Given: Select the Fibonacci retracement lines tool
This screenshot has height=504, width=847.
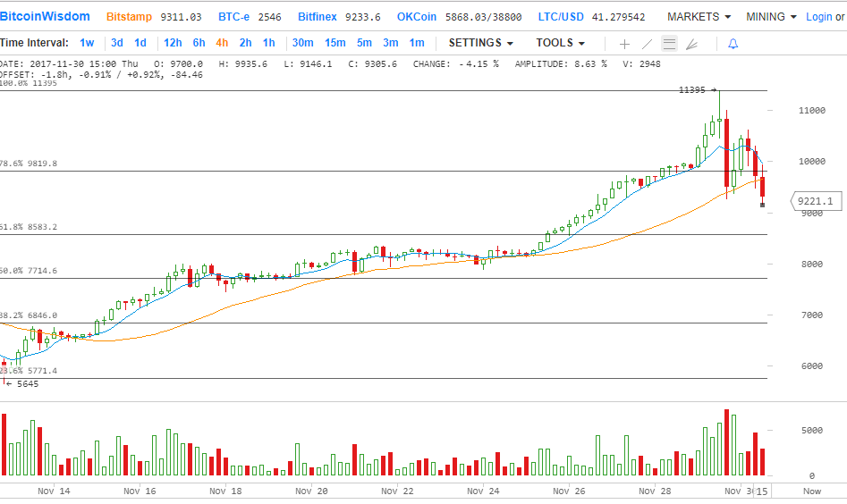Looking at the screenshot, I should pyautogui.click(x=668, y=44).
